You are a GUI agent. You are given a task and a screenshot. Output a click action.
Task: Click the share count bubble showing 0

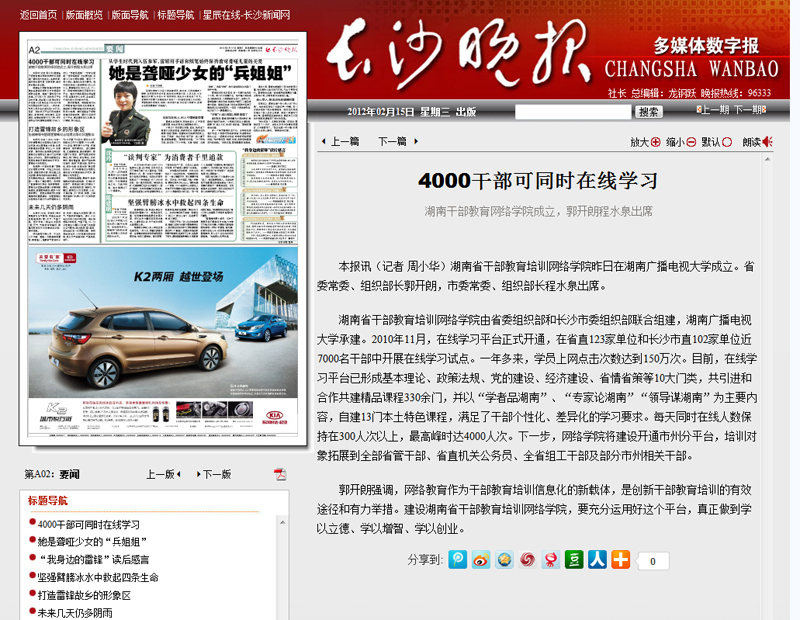pos(653,561)
